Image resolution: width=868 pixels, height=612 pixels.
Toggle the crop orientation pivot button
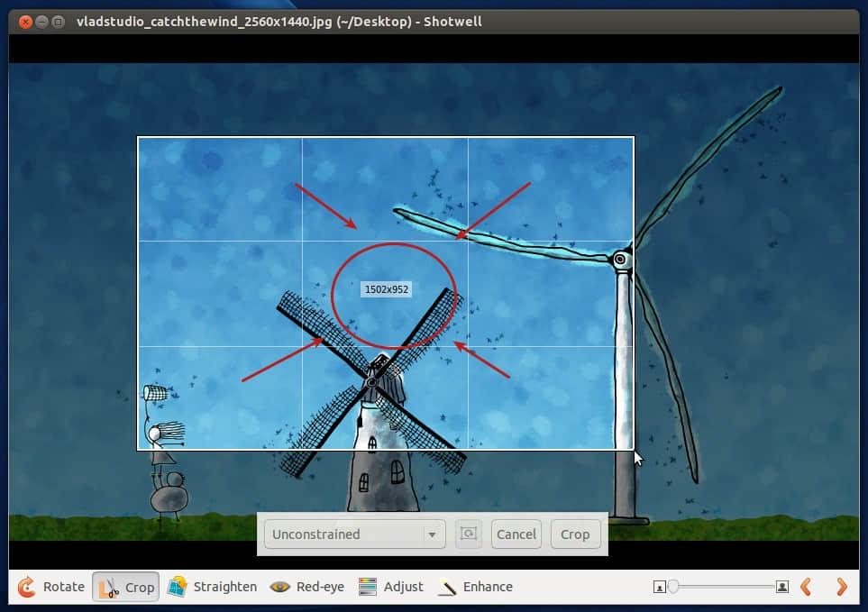(468, 534)
